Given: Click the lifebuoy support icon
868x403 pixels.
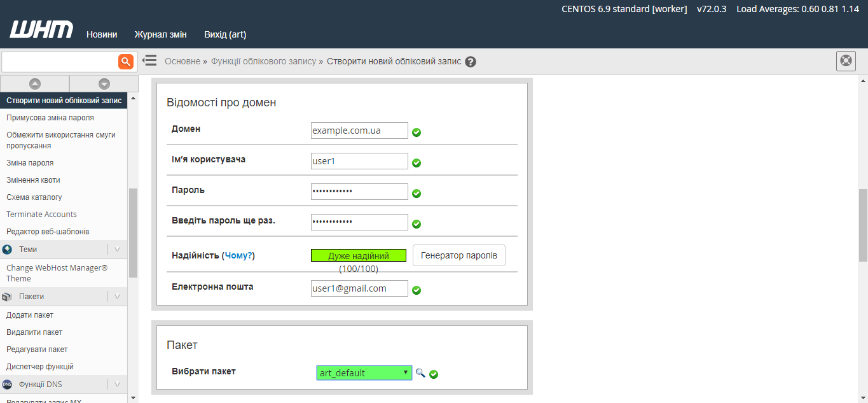Looking at the screenshot, I should click(x=845, y=61).
